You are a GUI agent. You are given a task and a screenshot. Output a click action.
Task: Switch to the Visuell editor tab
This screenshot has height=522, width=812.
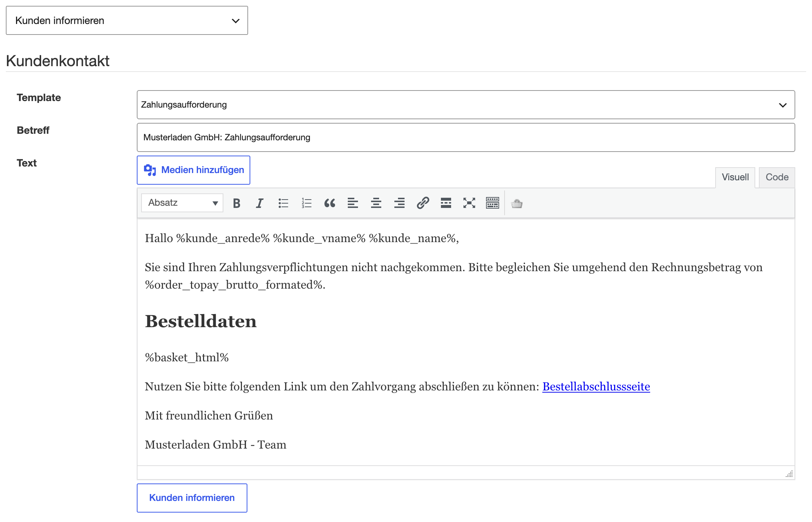(735, 177)
